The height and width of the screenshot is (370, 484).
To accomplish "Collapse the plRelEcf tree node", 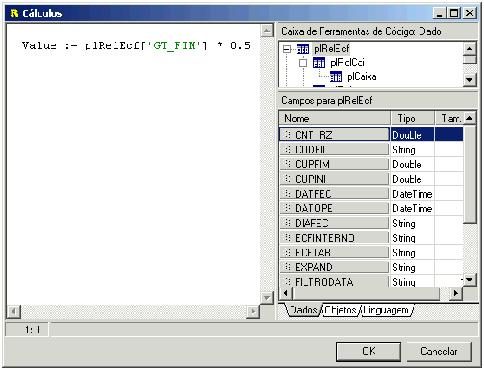I will 287,49.
